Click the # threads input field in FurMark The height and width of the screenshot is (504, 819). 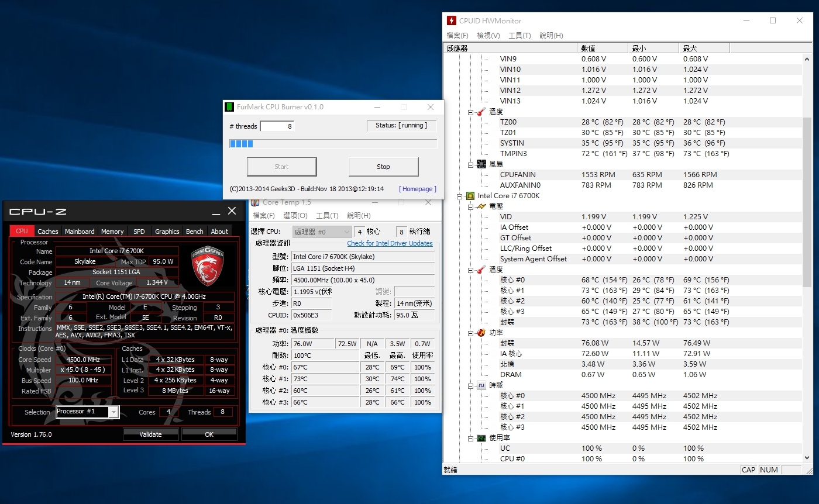(277, 126)
